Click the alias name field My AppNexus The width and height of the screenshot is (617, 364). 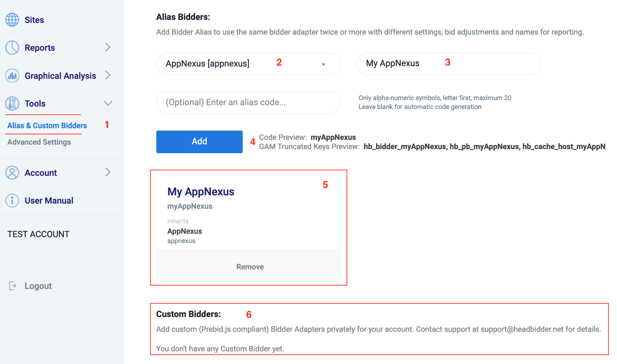(x=448, y=64)
